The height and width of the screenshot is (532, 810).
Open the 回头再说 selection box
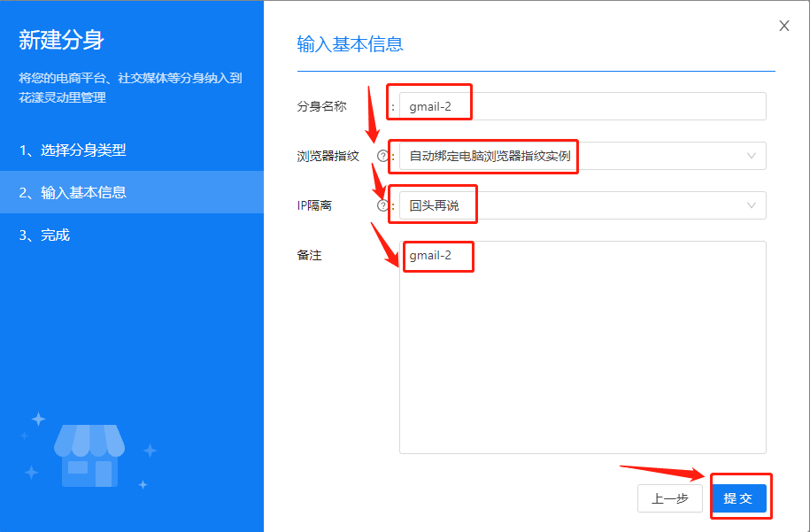click(x=575, y=205)
